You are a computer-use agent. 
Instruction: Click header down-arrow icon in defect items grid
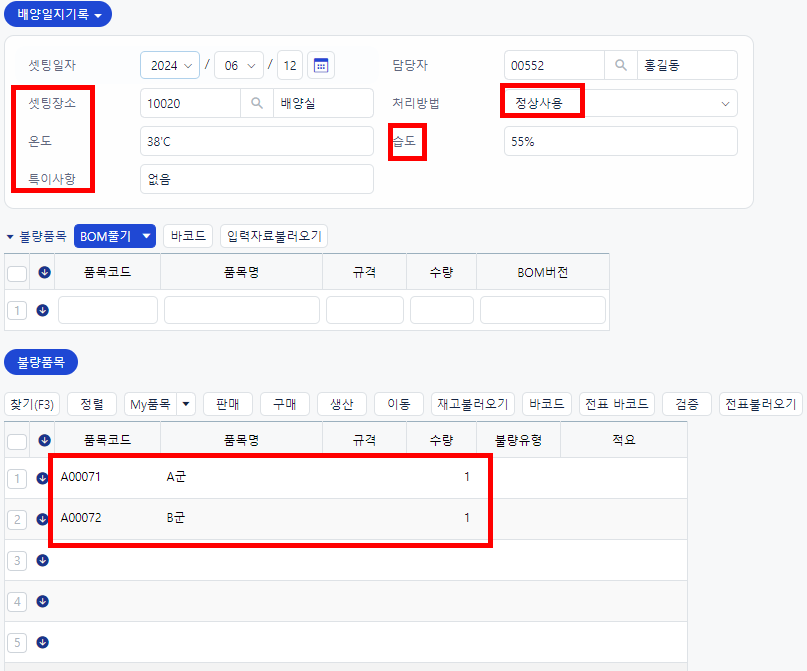click(44, 440)
